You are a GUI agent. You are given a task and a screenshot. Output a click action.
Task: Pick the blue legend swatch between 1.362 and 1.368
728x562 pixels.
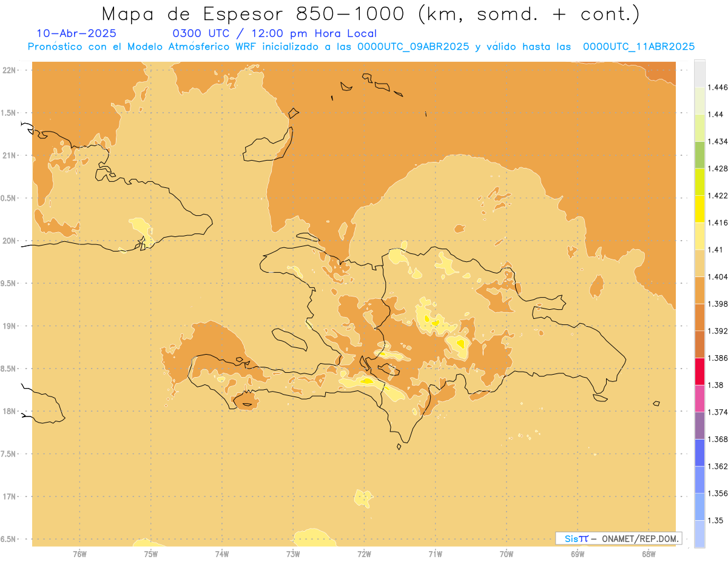[699, 452]
